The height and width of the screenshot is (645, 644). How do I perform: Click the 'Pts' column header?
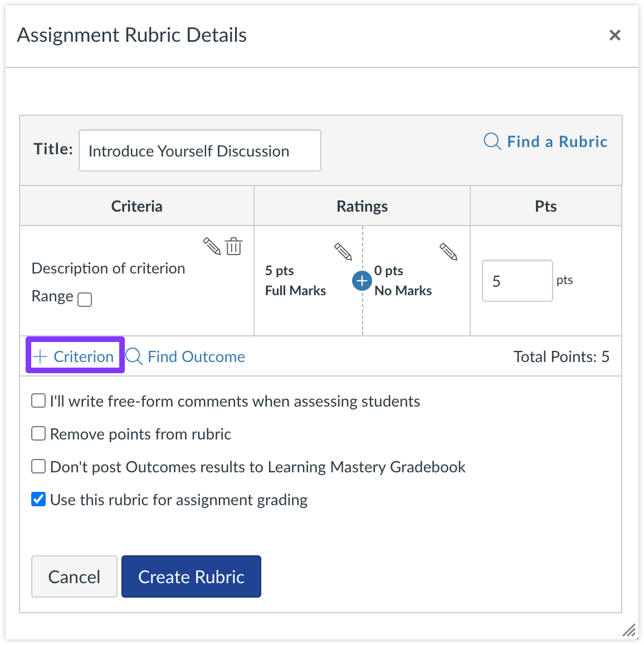coord(545,206)
